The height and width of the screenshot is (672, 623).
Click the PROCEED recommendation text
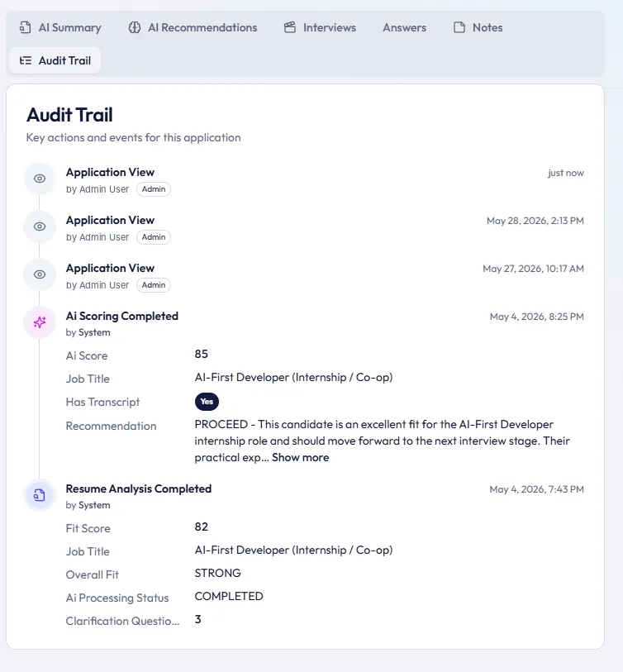pyautogui.click(x=383, y=441)
